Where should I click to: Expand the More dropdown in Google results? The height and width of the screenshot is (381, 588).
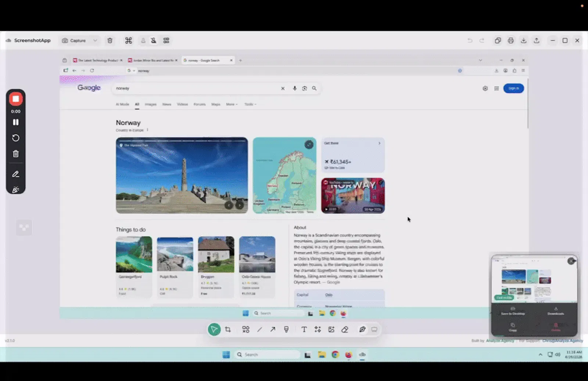pyautogui.click(x=232, y=104)
